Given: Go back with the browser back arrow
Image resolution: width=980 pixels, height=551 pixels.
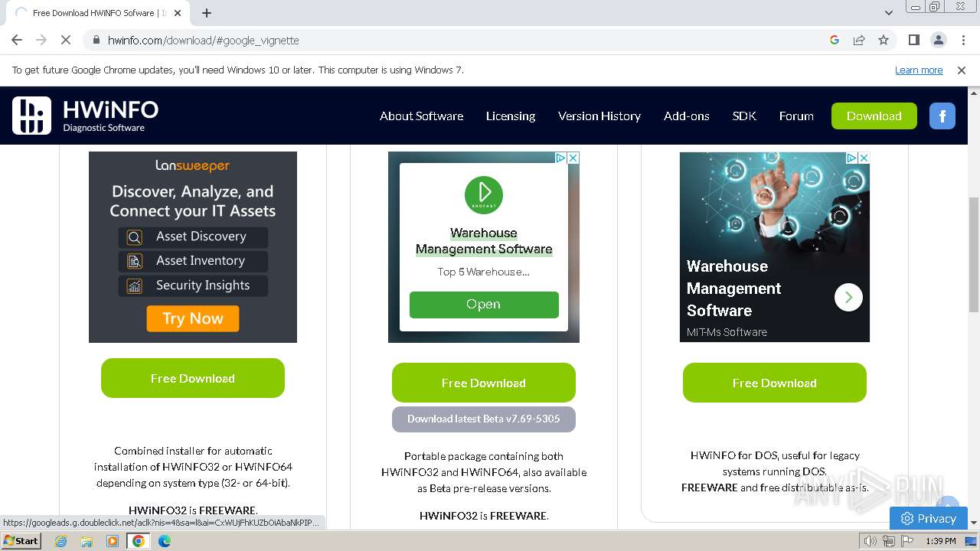Looking at the screenshot, I should click(x=17, y=40).
